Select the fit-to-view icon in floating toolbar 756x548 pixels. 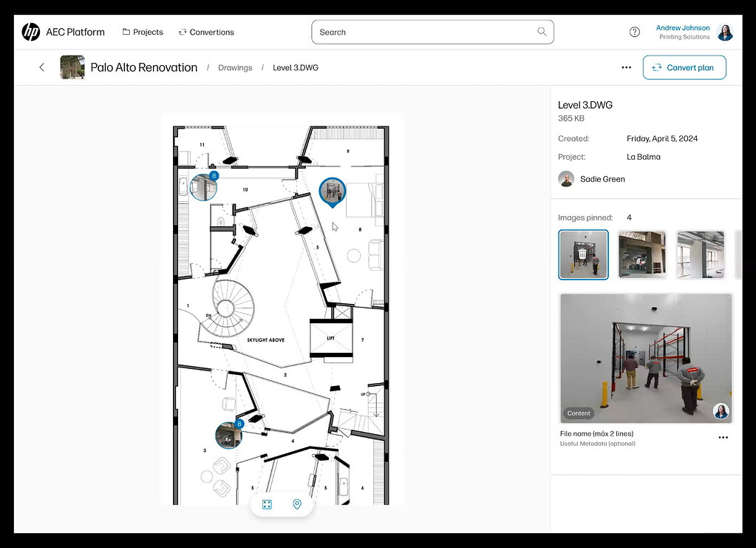[267, 504]
